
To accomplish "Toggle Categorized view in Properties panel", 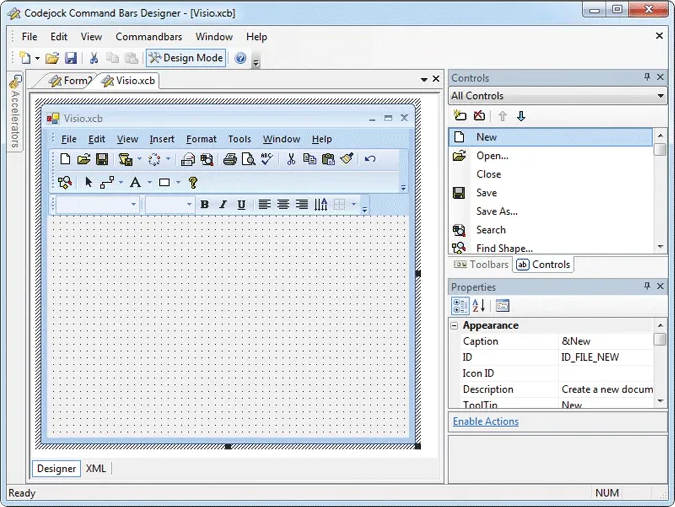I will tap(460, 306).
